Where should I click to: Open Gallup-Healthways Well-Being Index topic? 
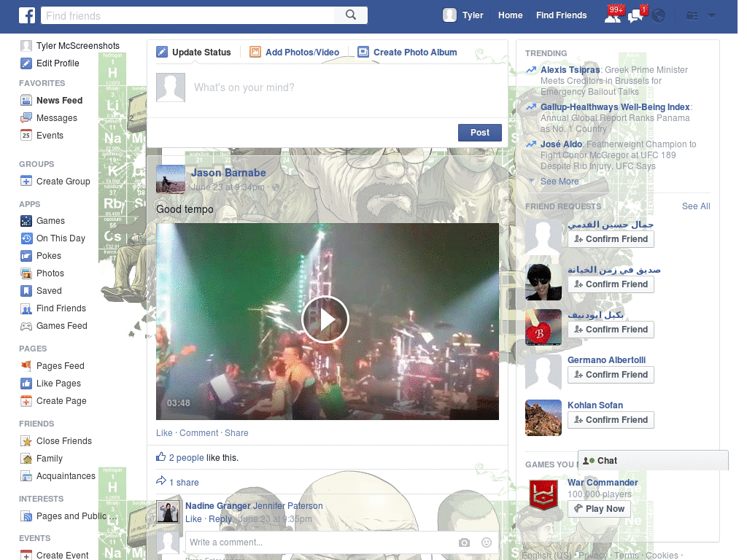[615, 107]
